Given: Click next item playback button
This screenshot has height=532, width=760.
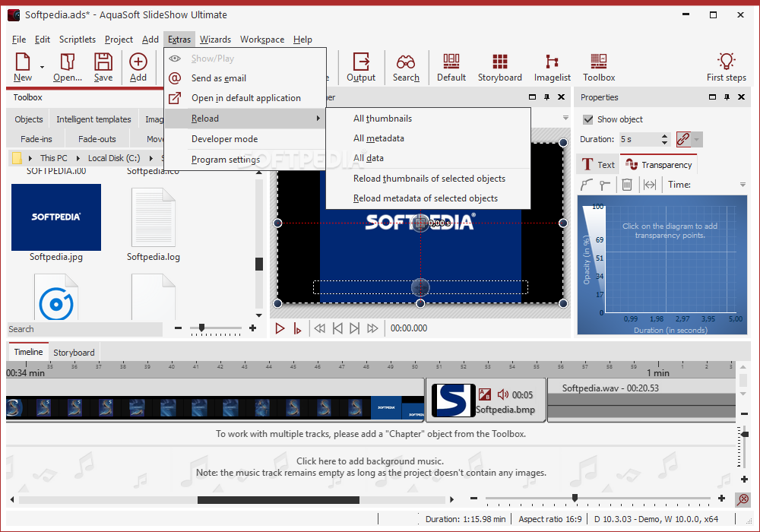Looking at the screenshot, I should (x=355, y=328).
